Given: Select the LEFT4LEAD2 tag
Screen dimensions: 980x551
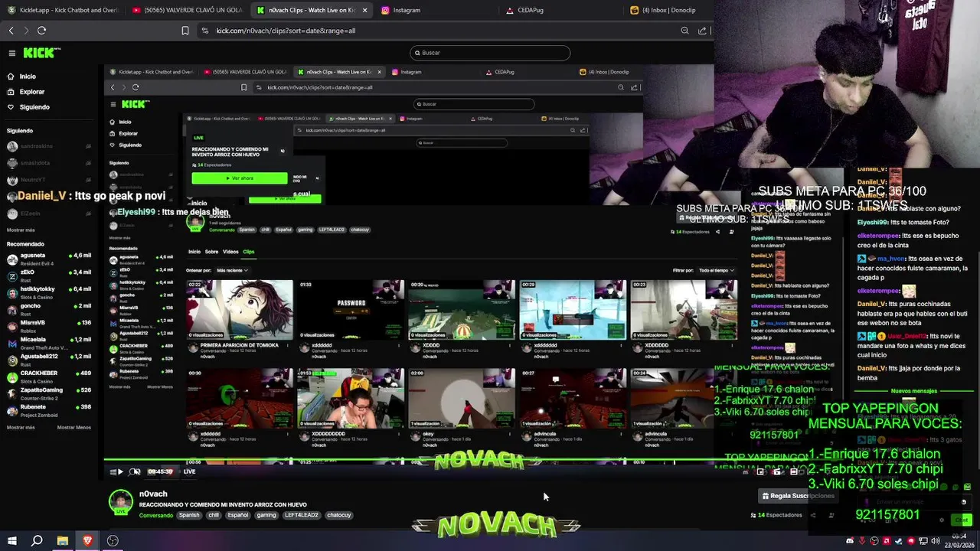Looking at the screenshot, I should pos(301,515).
